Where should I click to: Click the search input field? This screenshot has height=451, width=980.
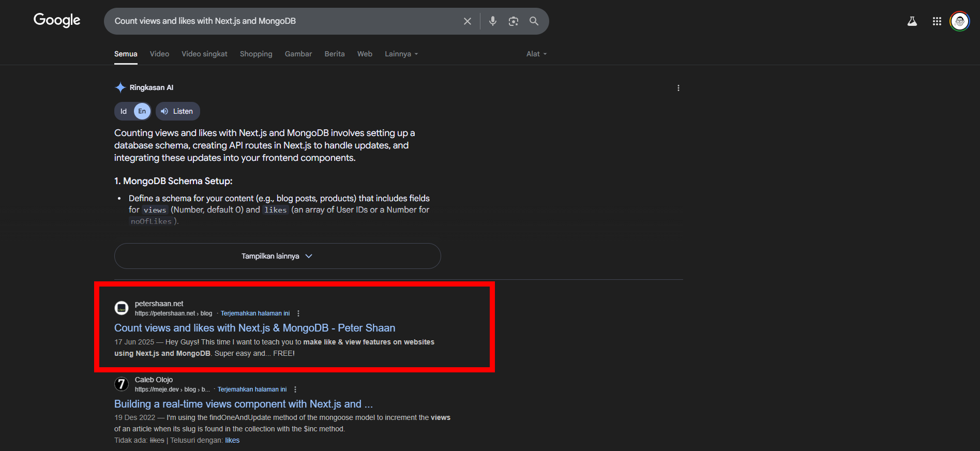pos(284,21)
